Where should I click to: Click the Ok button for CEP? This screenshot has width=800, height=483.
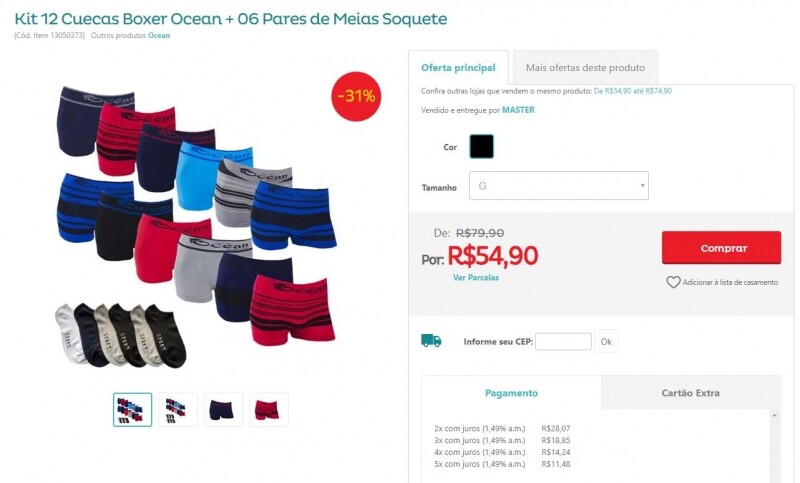[x=606, y=342]
